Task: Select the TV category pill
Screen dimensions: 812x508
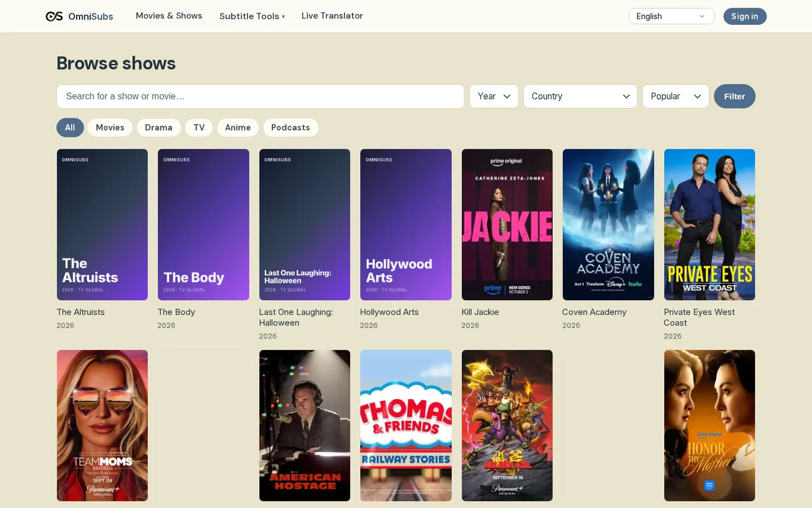Action: [199, 128]
